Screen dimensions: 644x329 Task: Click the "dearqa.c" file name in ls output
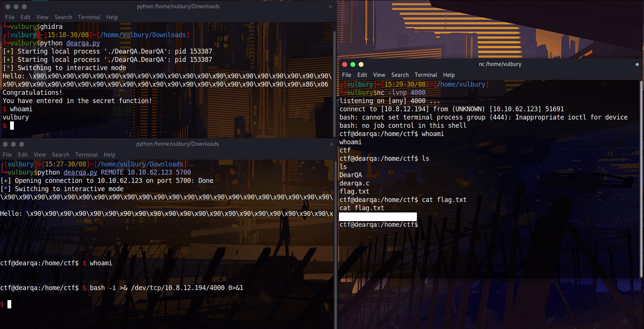354,183
